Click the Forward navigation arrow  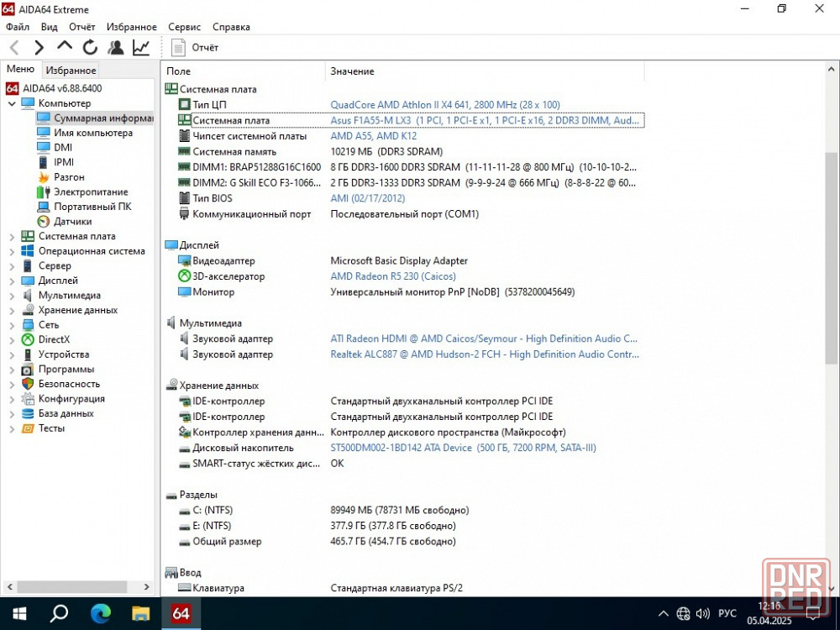pos(39,48)
